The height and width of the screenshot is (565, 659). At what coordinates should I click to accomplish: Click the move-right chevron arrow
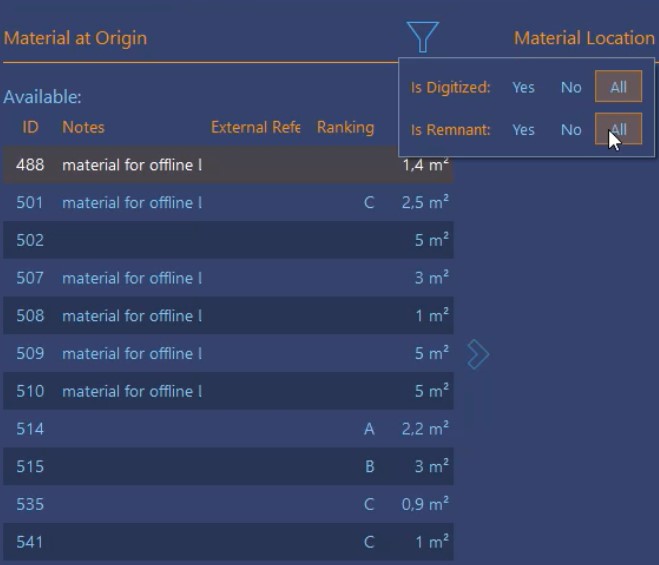coord(478,354)
